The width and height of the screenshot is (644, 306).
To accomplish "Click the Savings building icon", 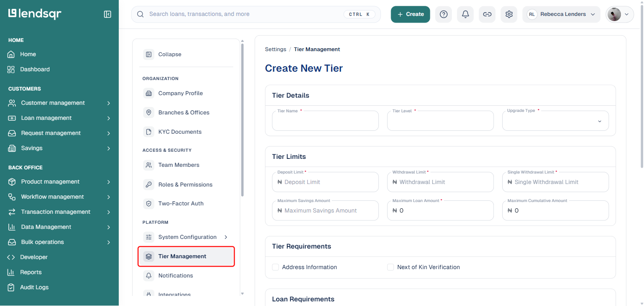I will tap(12, 148).
